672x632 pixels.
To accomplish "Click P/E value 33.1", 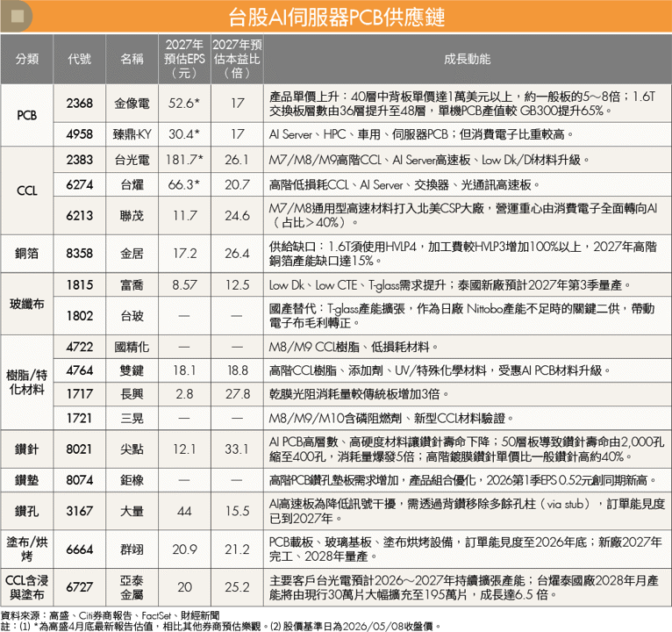I will 237,449.
